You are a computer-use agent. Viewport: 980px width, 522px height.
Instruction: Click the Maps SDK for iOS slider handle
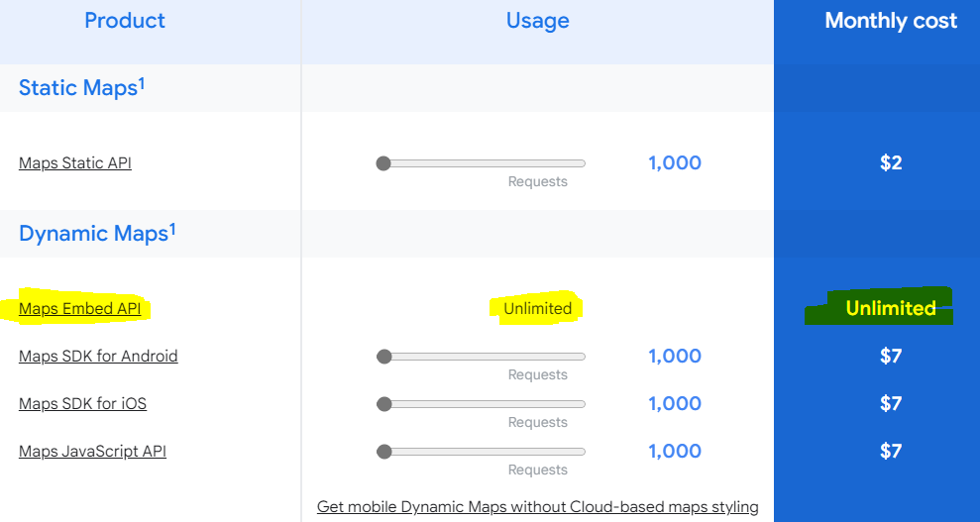(383, 404)
